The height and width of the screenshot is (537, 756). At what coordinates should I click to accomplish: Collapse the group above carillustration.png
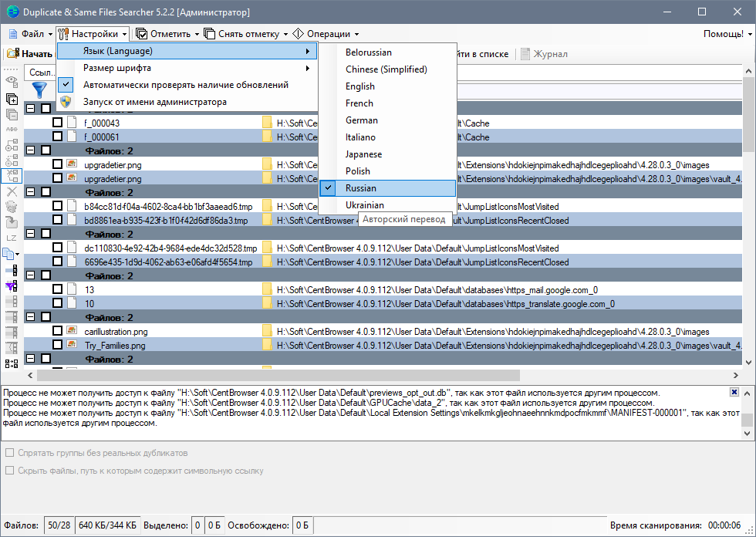click(x=30, y=317)
